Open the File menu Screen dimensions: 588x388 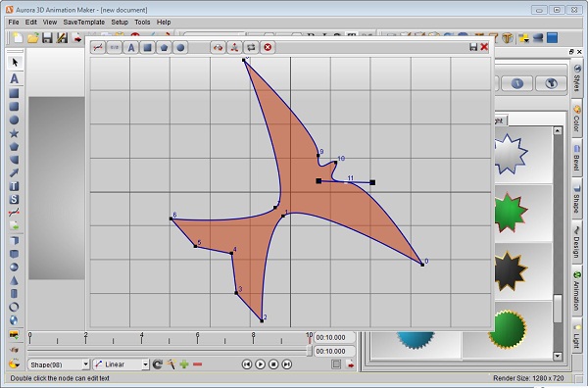(x=14, y=23)
